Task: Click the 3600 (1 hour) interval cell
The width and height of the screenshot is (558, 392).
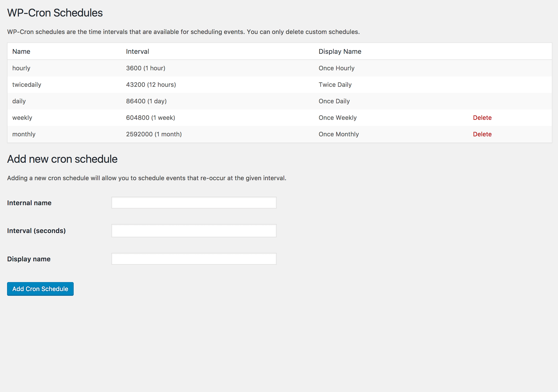Action: click(x=146, y=68)
